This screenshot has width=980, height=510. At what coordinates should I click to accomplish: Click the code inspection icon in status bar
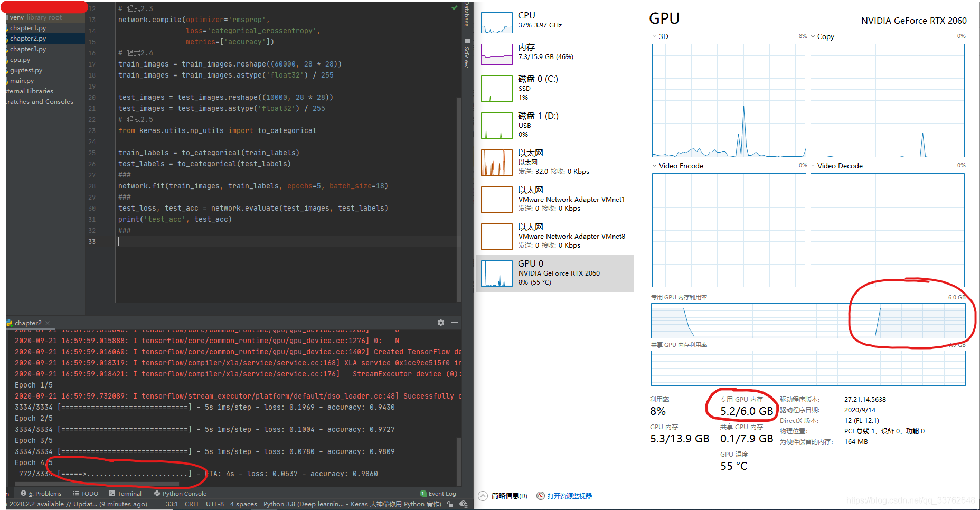click(x=464, y=504)
